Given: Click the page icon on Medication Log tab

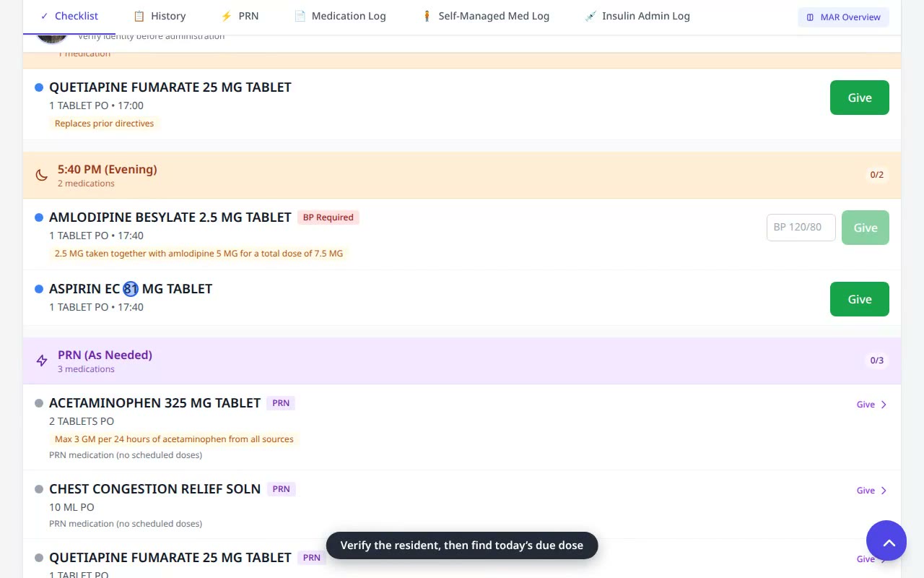Looking at the screenshot, I should pyautogui.click(x=300, y=16).
